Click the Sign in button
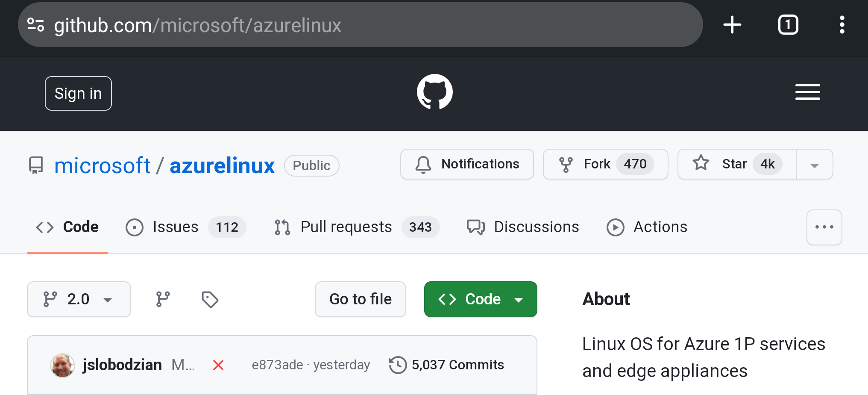868x395 pixels. click(78, 93)
